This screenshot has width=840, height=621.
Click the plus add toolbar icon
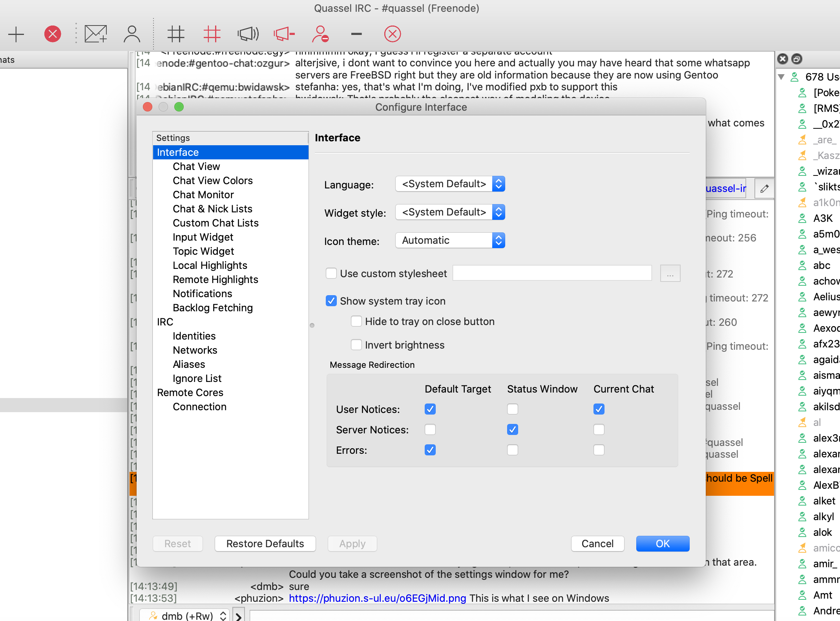coord(16,34)
